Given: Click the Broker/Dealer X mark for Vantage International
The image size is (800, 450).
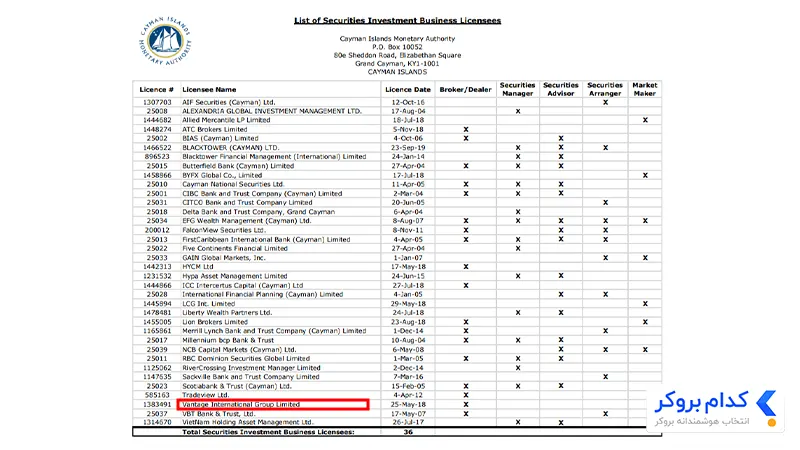Looking at the screenshot, I should click(466, 405).
